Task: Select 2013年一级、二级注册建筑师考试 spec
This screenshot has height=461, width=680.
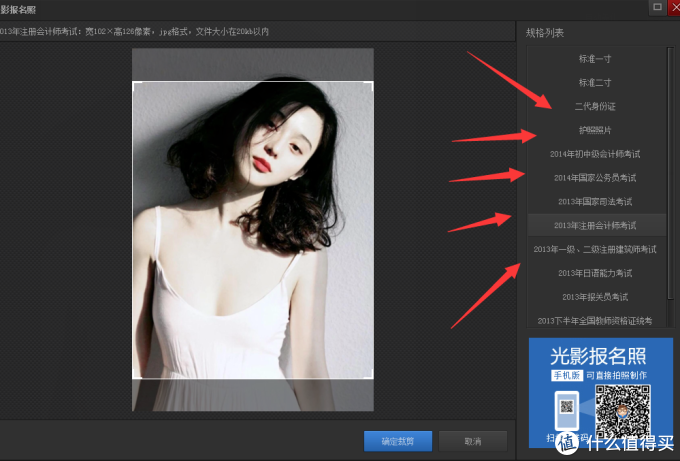Action: click(x=595, y=249)
